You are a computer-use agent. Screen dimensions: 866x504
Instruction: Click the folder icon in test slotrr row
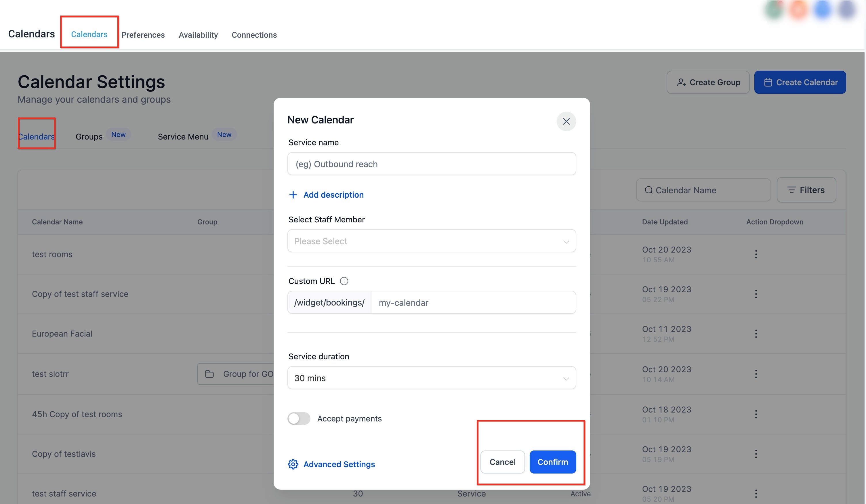point(209,374)
